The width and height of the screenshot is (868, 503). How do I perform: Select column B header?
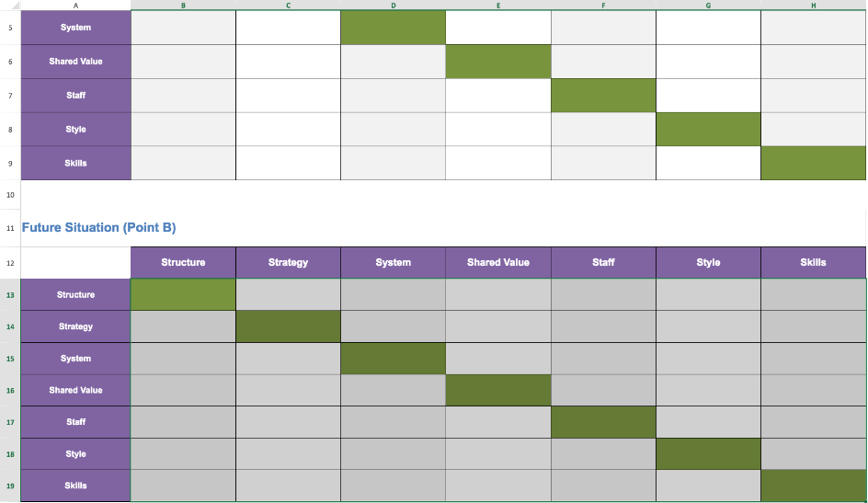183,5
